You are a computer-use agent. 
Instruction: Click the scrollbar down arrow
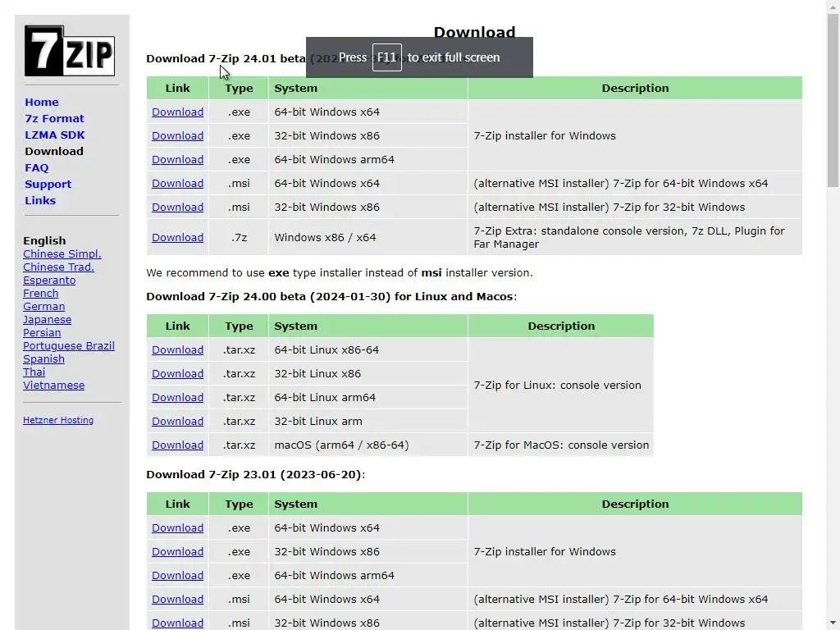(833, 624)
